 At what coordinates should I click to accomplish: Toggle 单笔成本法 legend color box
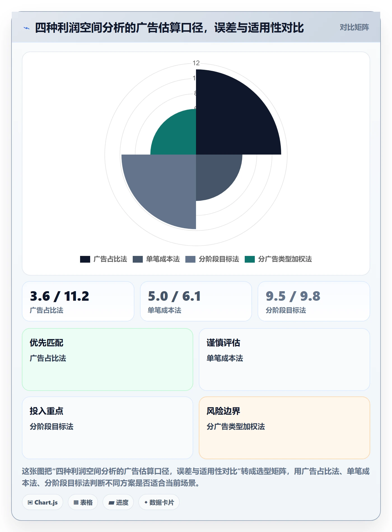pyautogui.click(x=138, y=259)
